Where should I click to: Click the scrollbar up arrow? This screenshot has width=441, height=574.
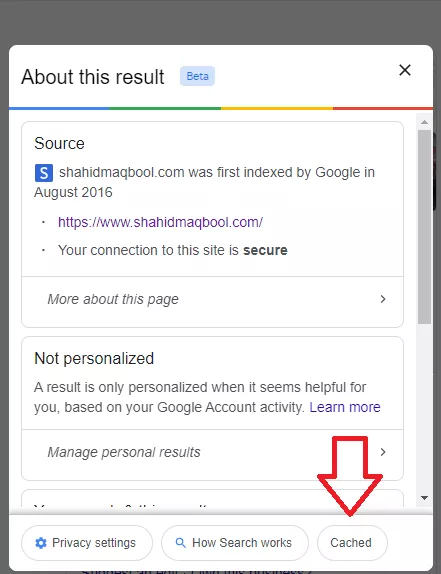(x=425, y=122)
